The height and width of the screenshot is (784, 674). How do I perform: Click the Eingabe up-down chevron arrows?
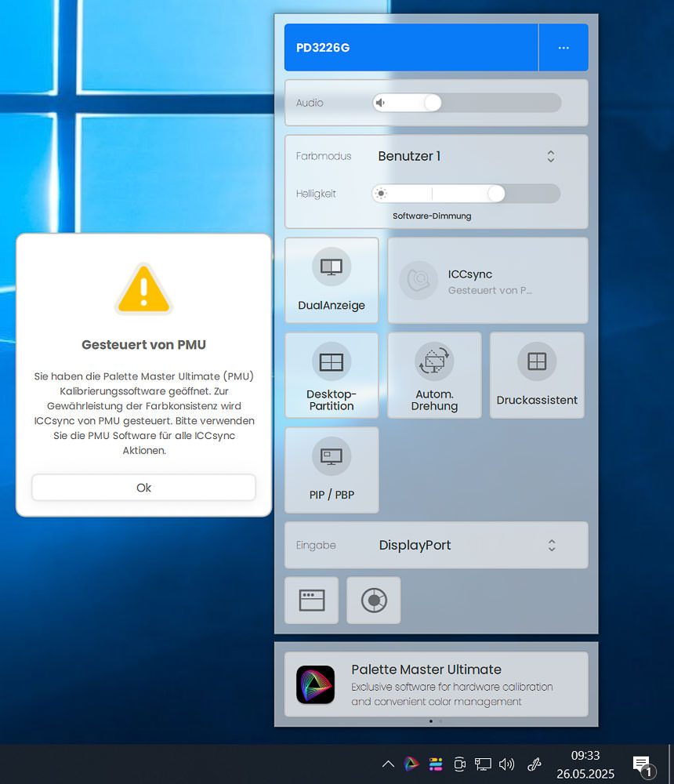tap(552, 545)
